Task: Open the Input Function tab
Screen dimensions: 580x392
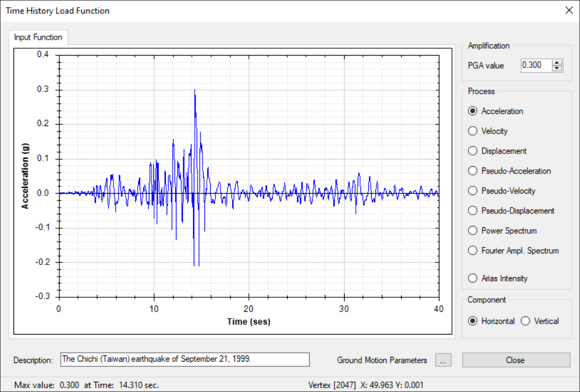Action: pos(38,37)
